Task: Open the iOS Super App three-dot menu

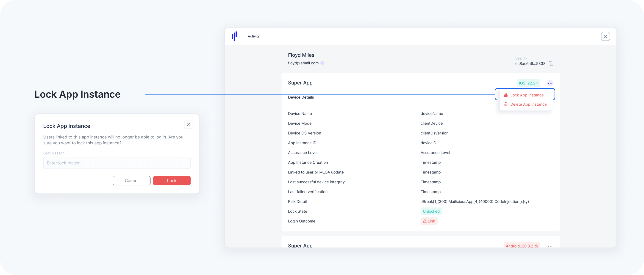Action: [550, 83]
